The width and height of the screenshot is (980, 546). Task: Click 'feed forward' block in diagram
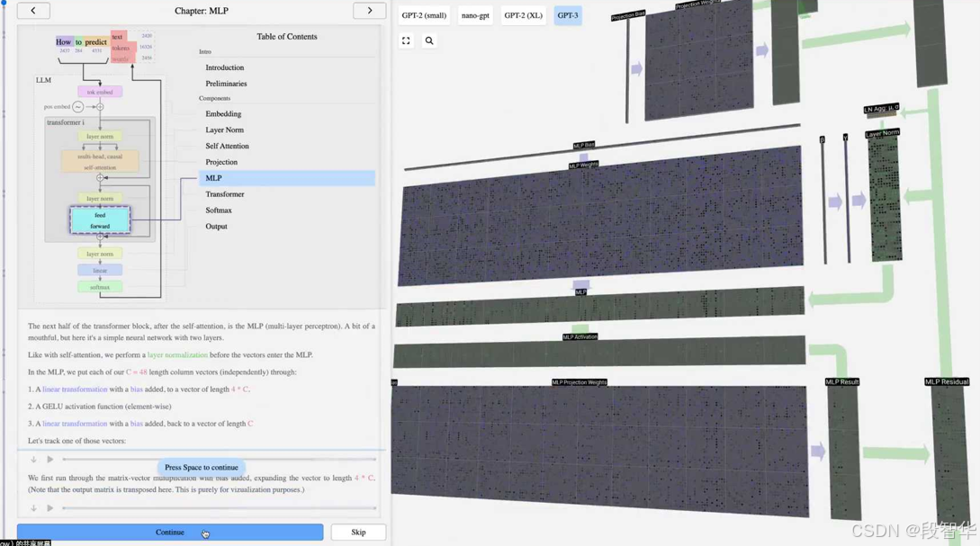click(100, 220)
